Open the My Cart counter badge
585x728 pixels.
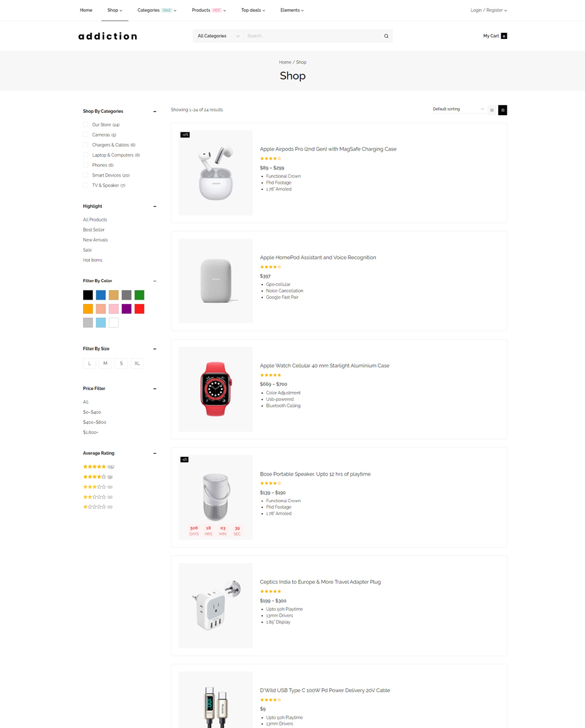click(504, 36)
